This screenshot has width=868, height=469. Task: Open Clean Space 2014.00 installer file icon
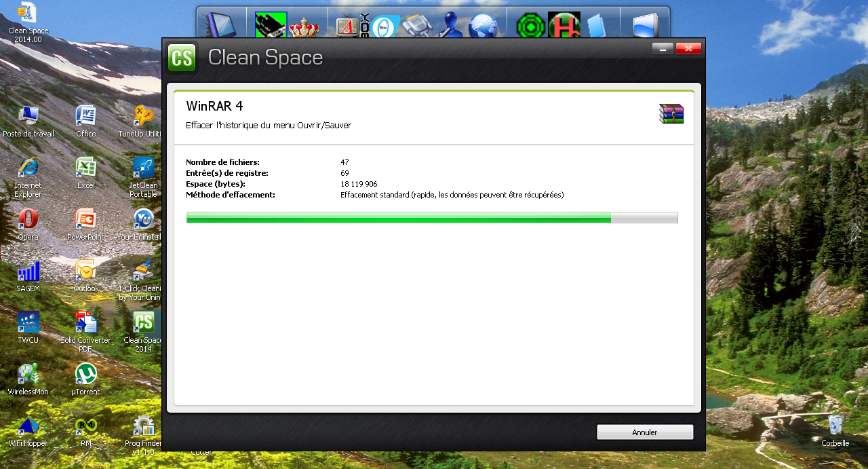(28, 14)
